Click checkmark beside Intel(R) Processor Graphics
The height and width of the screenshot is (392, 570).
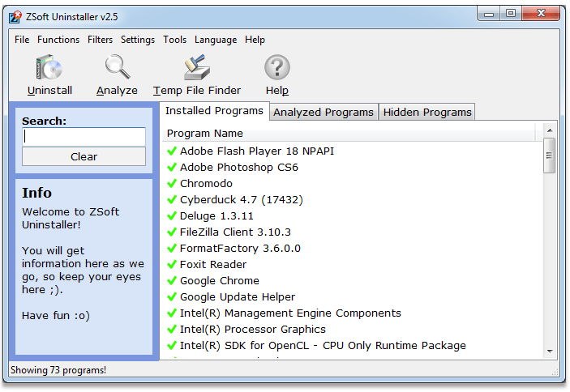tap(172, 329)
